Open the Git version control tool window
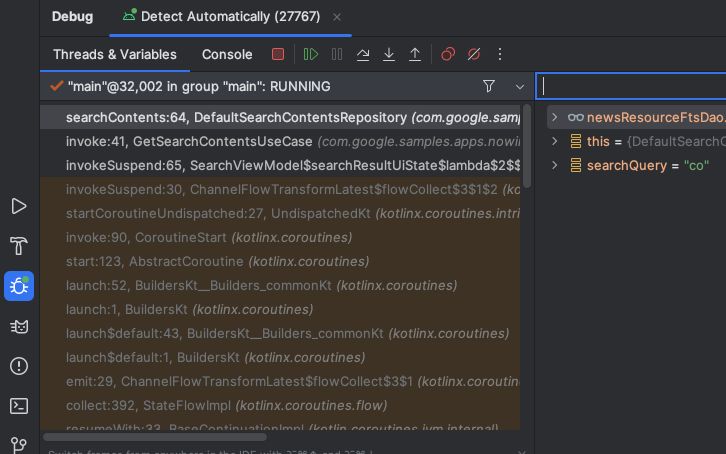726x454 pixels. point(19,445)
